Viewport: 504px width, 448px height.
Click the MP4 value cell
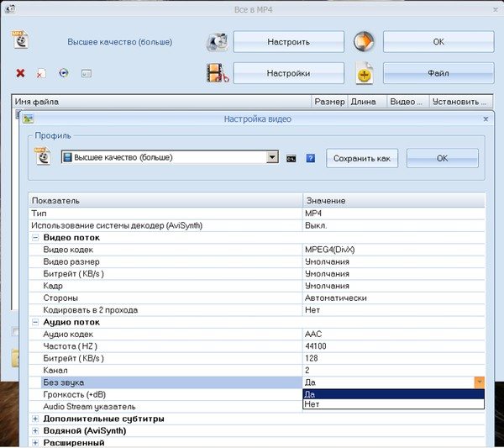pos(394,213)
